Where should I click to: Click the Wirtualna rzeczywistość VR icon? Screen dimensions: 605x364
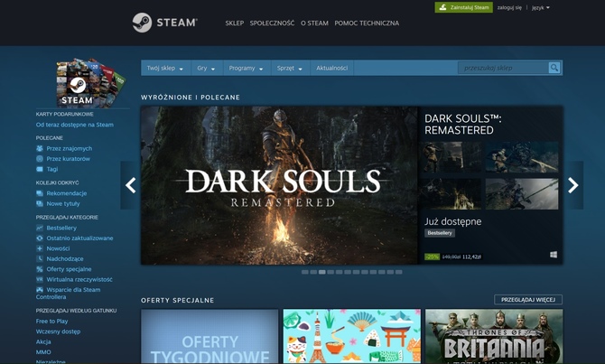click(x=40, y=279)
